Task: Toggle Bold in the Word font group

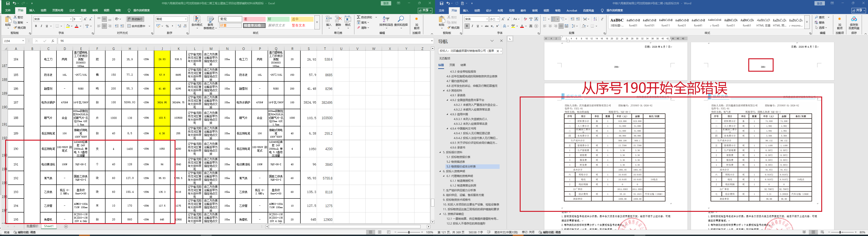Action: click(467, 26)
